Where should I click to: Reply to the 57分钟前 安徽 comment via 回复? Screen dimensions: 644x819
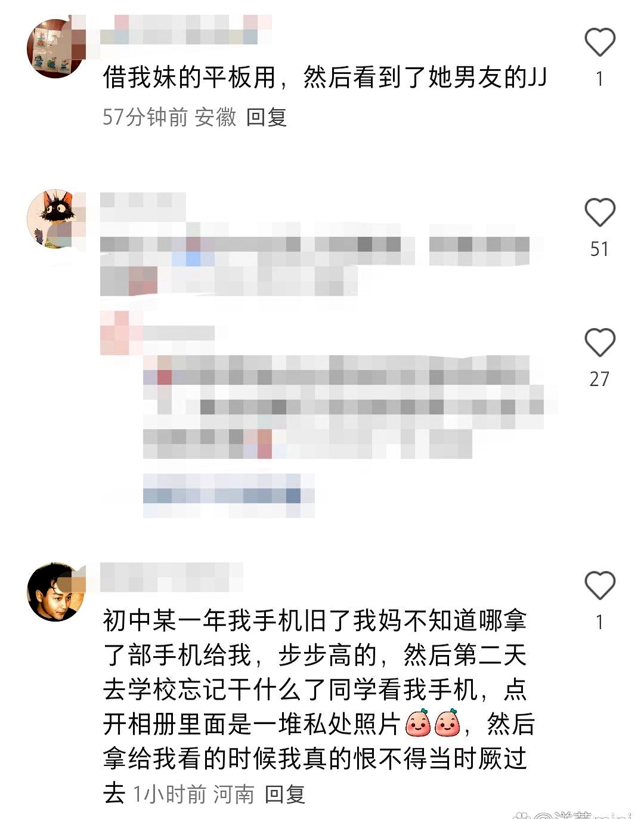click(x=267, y=117)
